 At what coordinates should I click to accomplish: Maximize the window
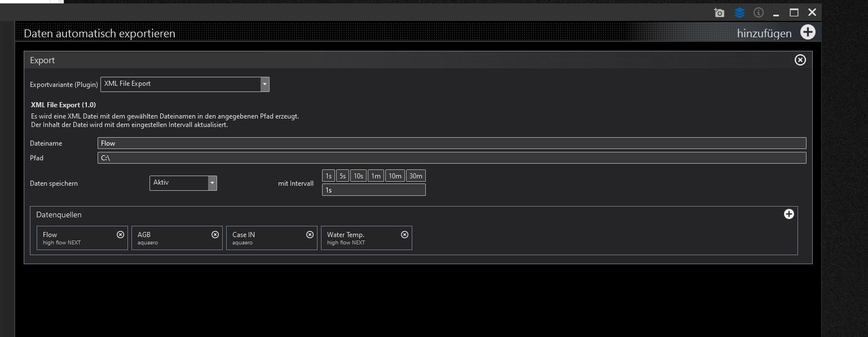[x=794, y=12]
